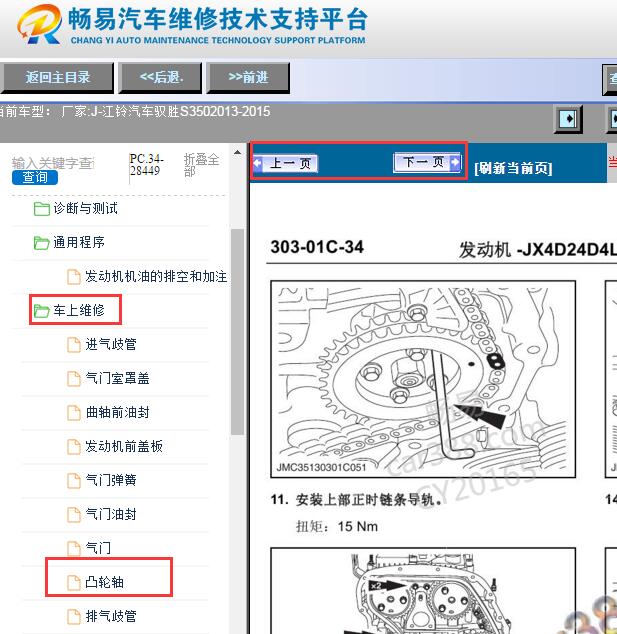Open 气门弹簧 document

(111, 480)
